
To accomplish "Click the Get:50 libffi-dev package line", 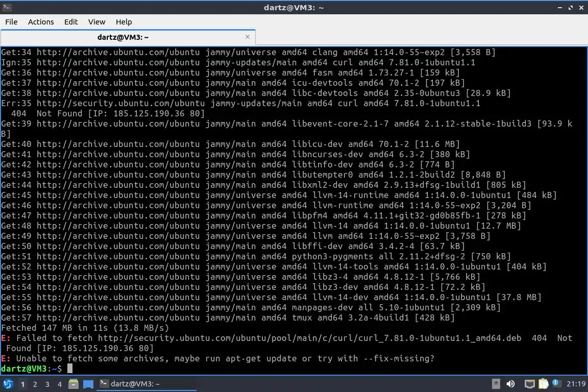I will point(233,246).
